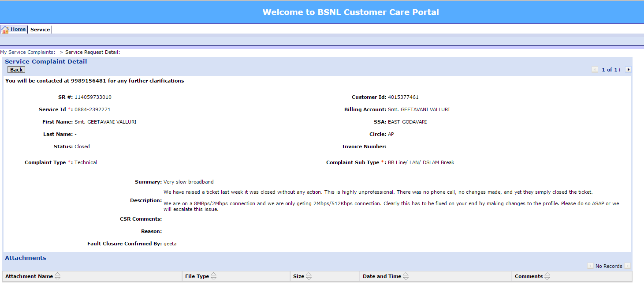Select the Customer Id 4015377461
The width and height of the screenshot is (644, 297).
403,97
